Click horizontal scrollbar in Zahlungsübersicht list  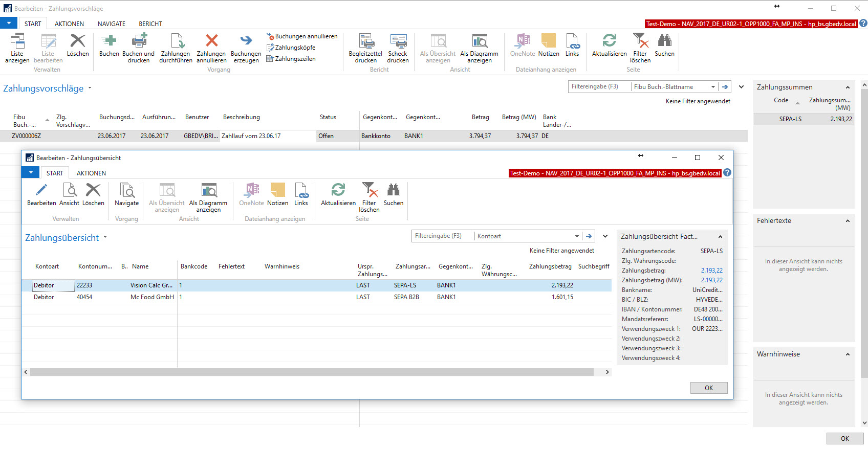pyautogui.click(x=312, y=372)
